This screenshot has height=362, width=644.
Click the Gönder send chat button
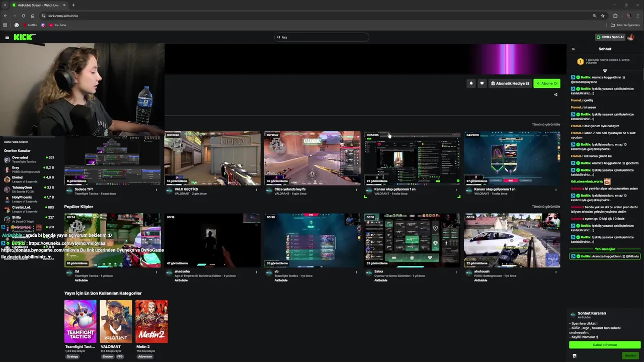[631, 355]
